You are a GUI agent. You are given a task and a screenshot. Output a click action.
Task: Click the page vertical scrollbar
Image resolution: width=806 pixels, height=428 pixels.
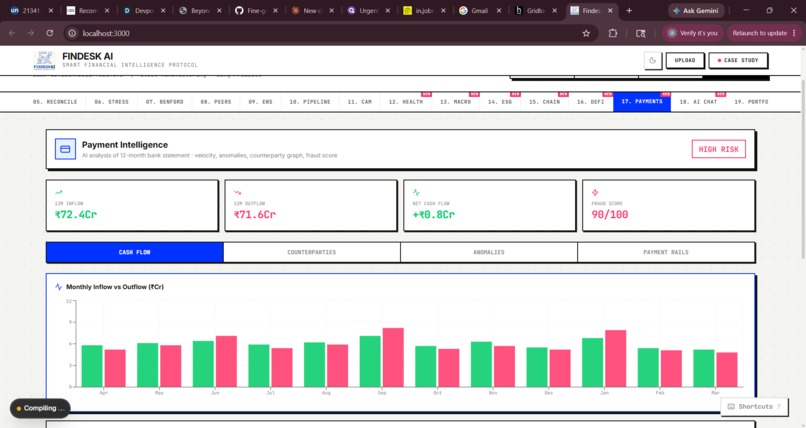[x=802, y=170]
